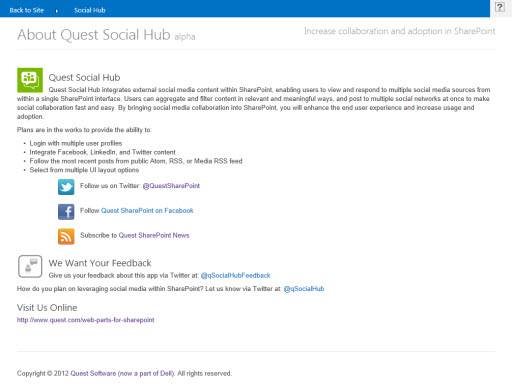The height and width of the screenshot is (384, 512).
Task: Click the orange RSS feed icon
Action: pos(66,236)
